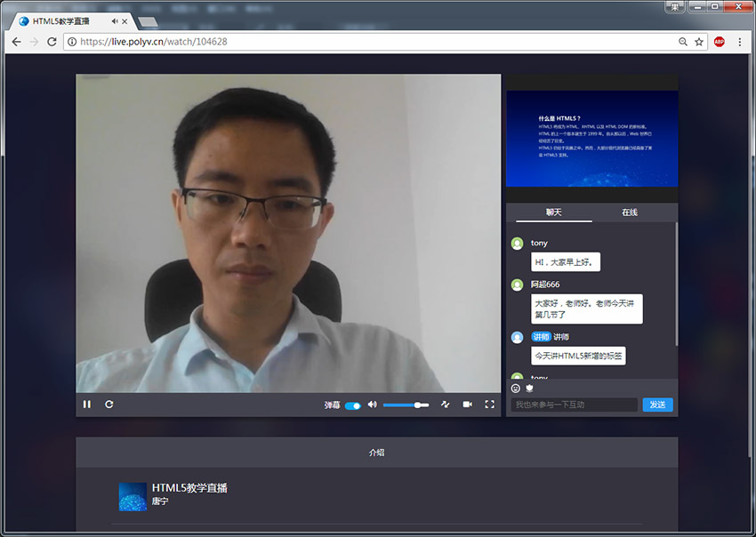
Task: Open the emoji picker in chat
Action: pyautogui.click(x=516, y=389)
